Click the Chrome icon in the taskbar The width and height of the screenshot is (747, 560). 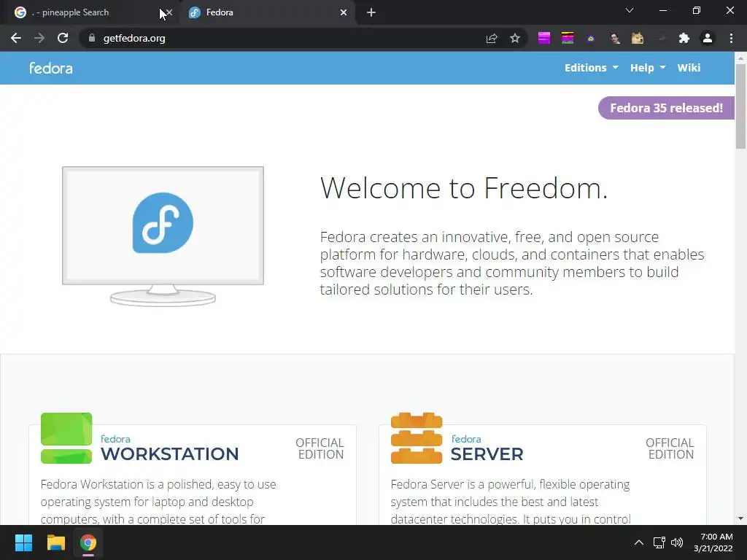[x=88, y=542]
